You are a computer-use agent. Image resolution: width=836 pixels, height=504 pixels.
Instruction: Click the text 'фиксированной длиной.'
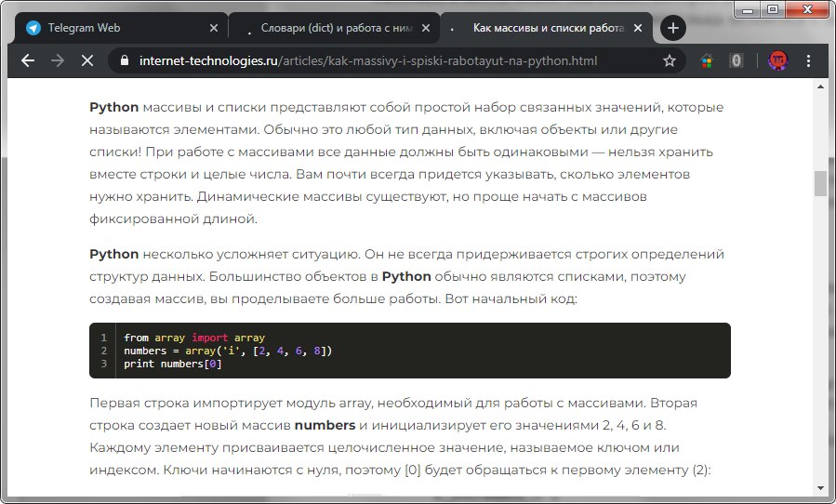pyautogui.click(x=173, y=219)
